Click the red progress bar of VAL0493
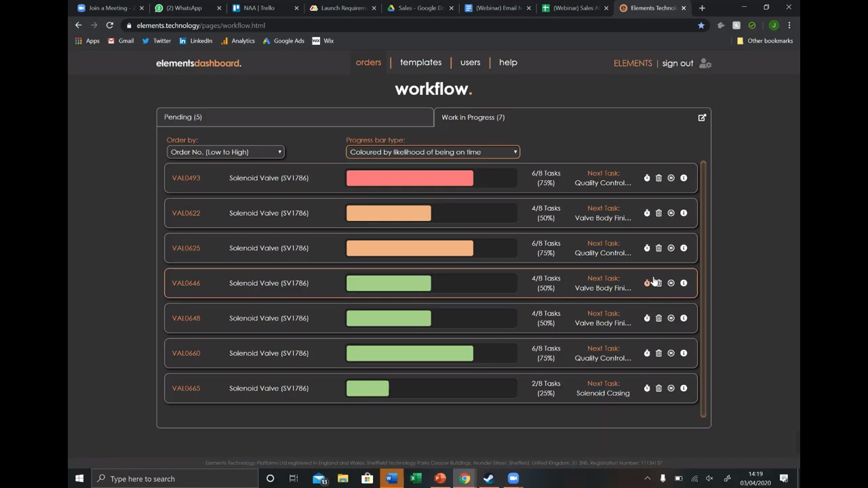The height and width of the screenshot is (488, 868). (410, 178)
